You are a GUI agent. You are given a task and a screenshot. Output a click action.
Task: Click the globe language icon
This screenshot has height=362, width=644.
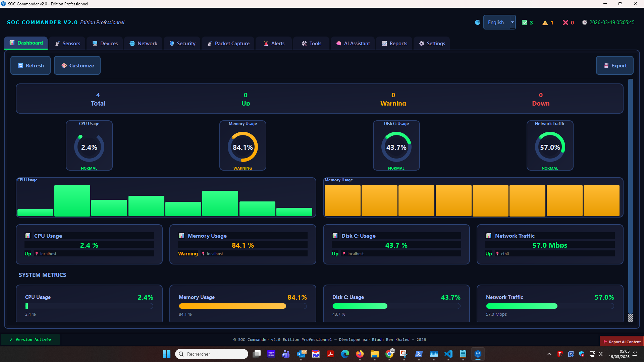click(478, 22)
